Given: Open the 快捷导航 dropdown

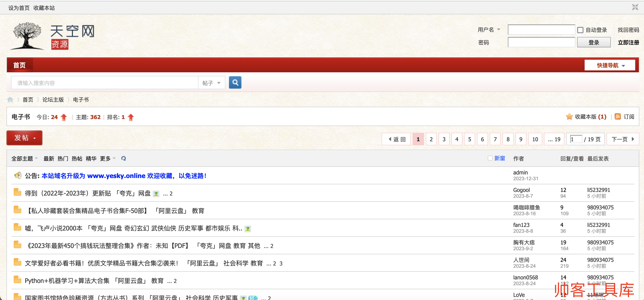Looking at the screenshot, I should [609, 65].
